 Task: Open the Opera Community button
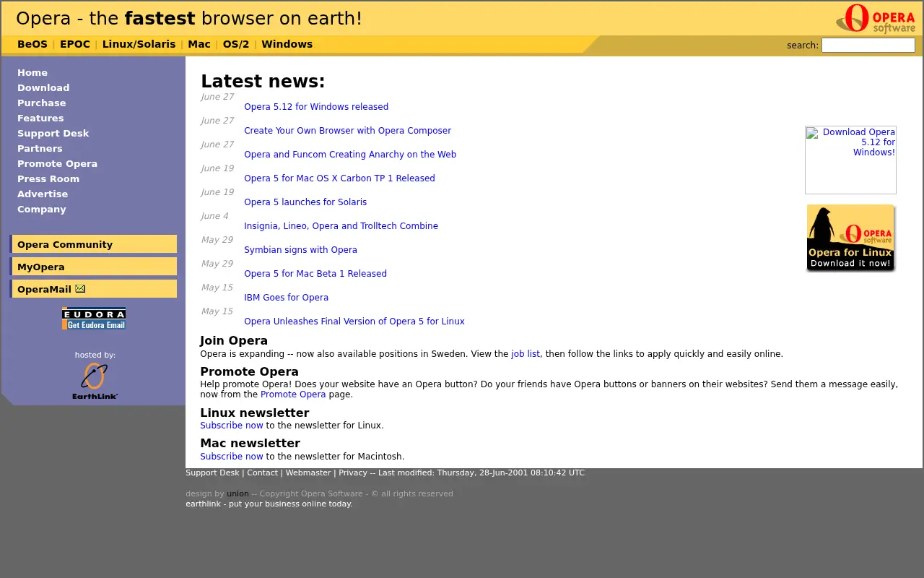(x=93, y=244)
